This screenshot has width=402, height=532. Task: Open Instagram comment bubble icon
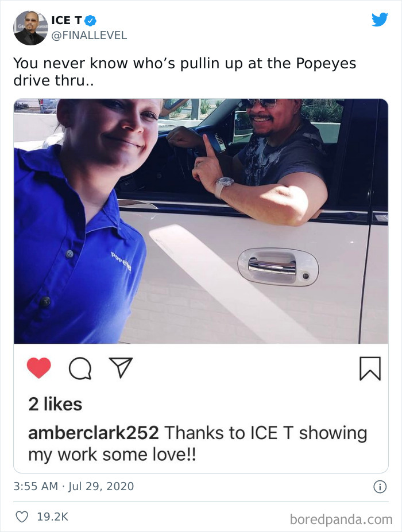coord(80,368)
